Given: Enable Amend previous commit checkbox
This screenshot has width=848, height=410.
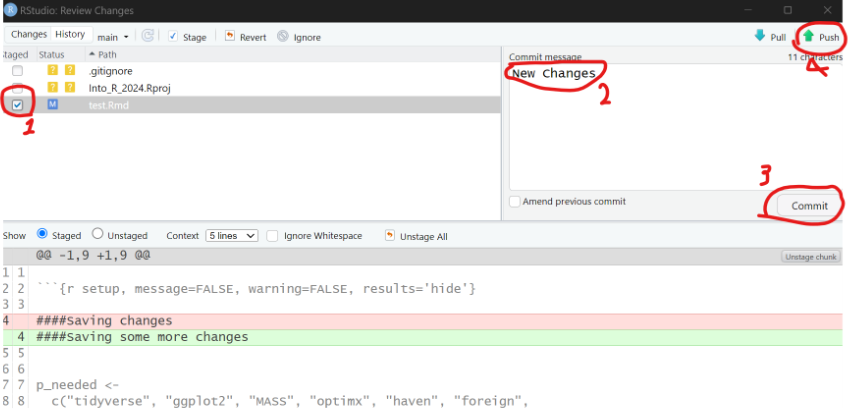Looking at the screenshot, I should pos(514,202).
